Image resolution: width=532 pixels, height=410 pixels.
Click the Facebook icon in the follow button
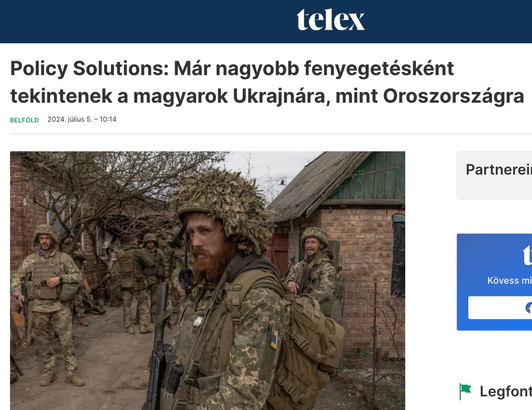[x=529, y=307]
